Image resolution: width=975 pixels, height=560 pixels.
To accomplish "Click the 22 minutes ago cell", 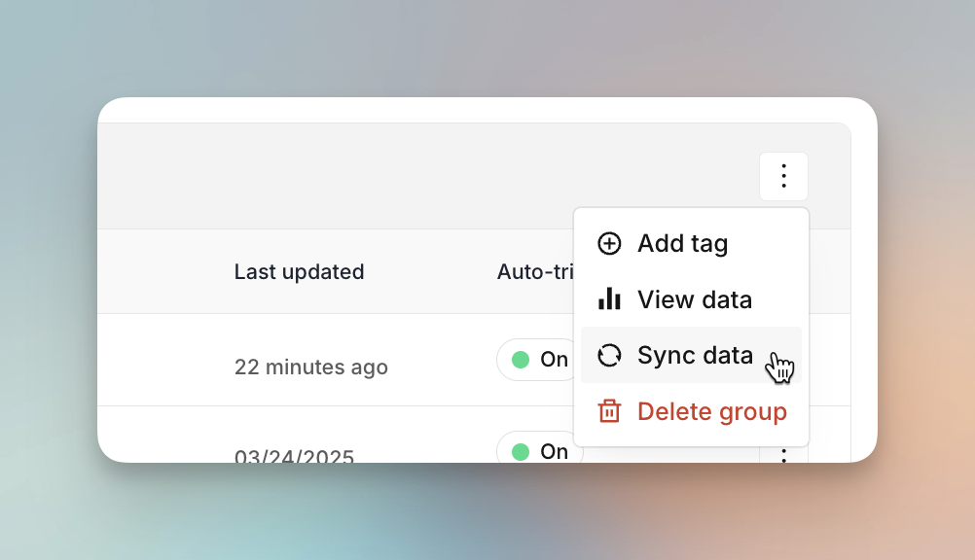I will coord(311,367).
